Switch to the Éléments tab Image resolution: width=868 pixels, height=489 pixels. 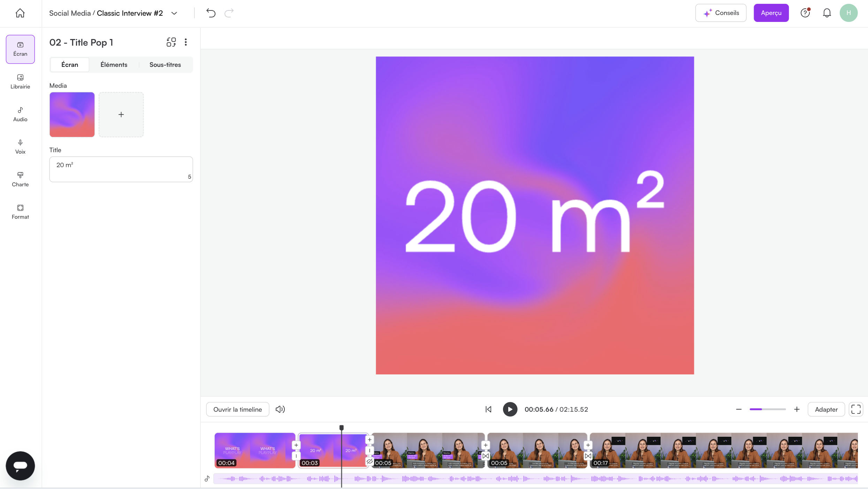[x=114, y=65]
